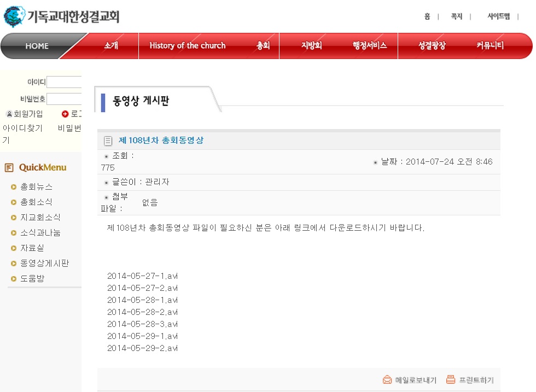Download 2014-05-29-2.avi
This screenshot has width=536, height=392.
click(x=142, y=348)
